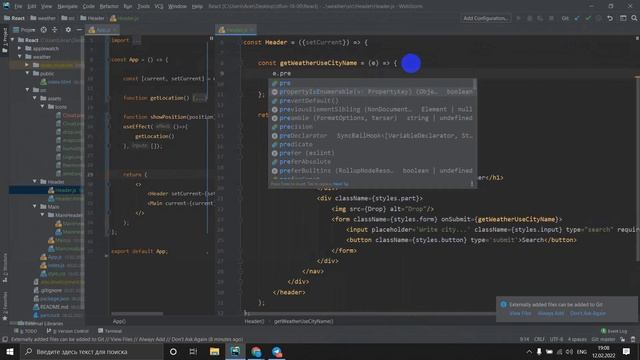The width and height of the screenshot is (640, 360).
Task: Switch to WebStorm taskbar icon
Action: click(236, 351)
